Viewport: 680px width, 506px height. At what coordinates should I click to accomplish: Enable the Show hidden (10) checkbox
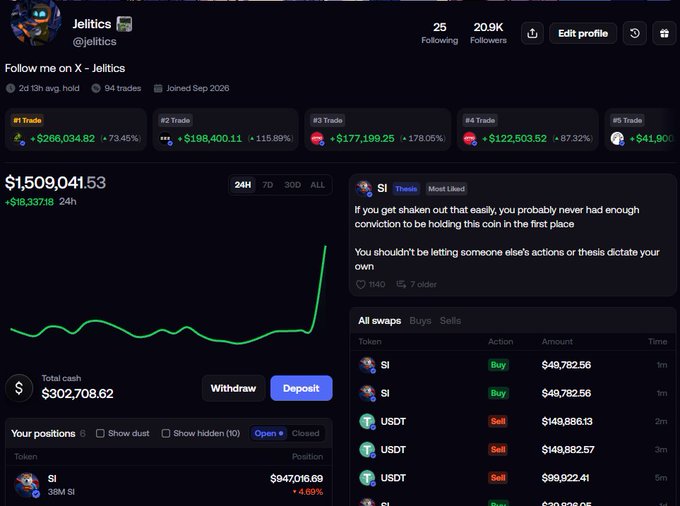166,433
